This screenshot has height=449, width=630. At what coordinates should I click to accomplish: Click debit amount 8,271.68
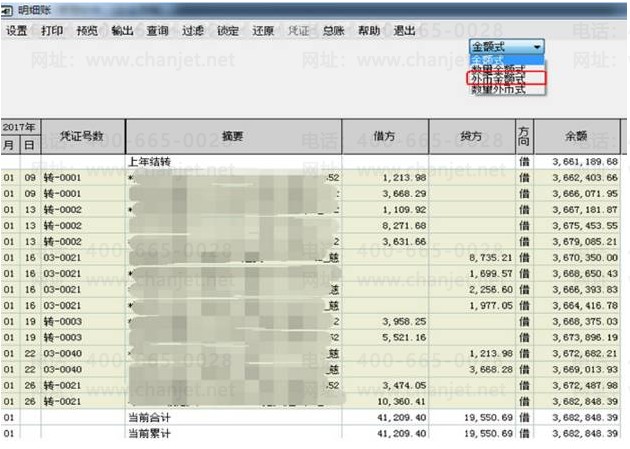tap(404, 226)
